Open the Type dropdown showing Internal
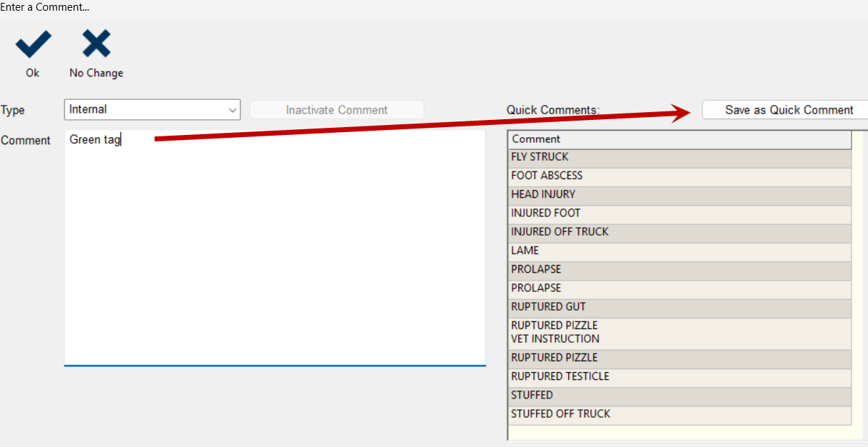Viewport: 868px width, 447px height. click(152, 110)
